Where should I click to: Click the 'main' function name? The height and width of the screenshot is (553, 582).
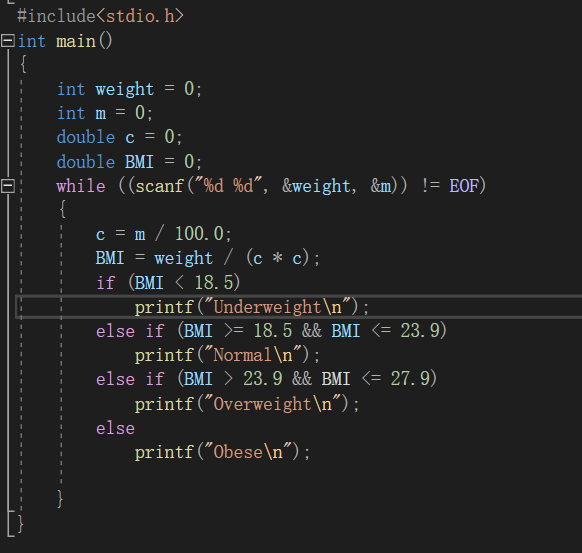(x=76, y=41)
